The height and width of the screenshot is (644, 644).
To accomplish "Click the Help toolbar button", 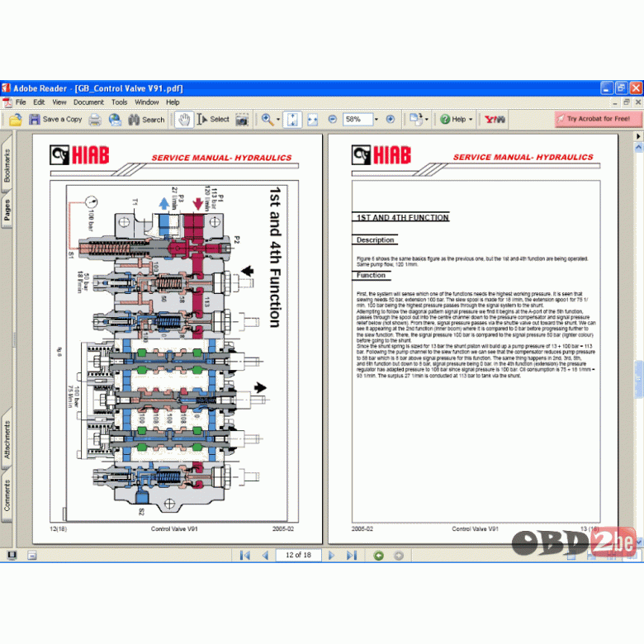I will 452,119.
